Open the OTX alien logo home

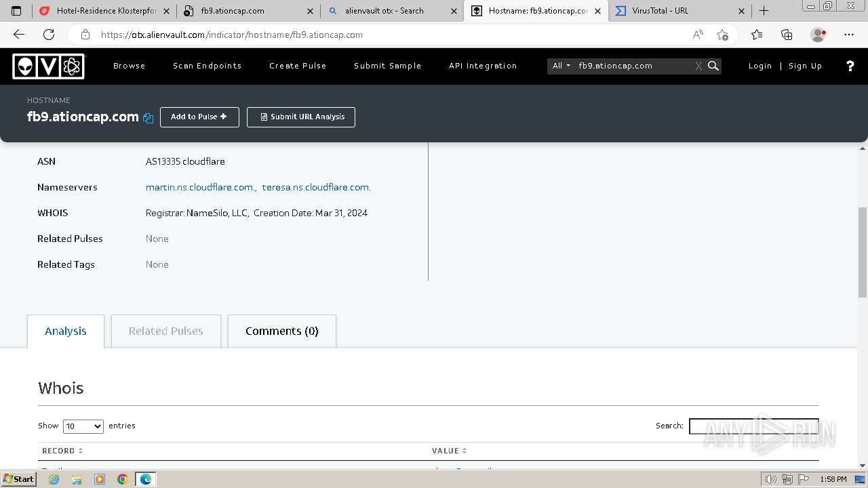(49, 66)
